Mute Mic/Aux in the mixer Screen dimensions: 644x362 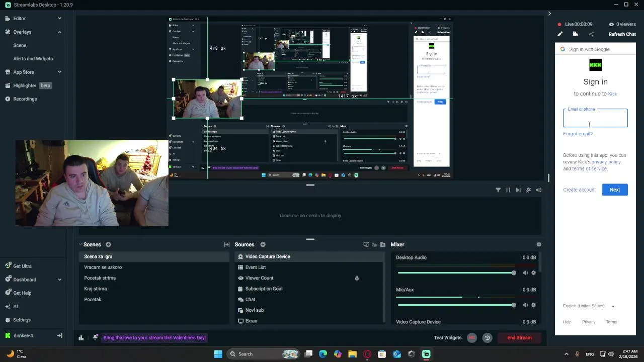click(525, 305)
